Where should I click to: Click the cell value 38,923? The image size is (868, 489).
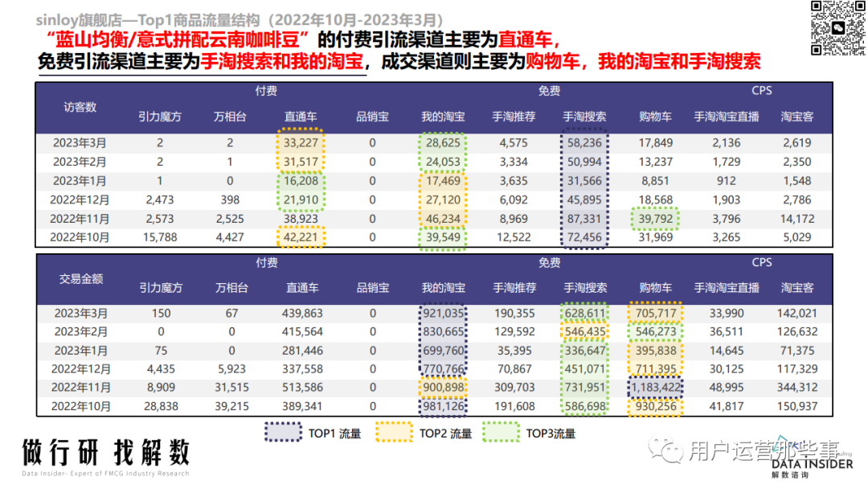[301, 219]
